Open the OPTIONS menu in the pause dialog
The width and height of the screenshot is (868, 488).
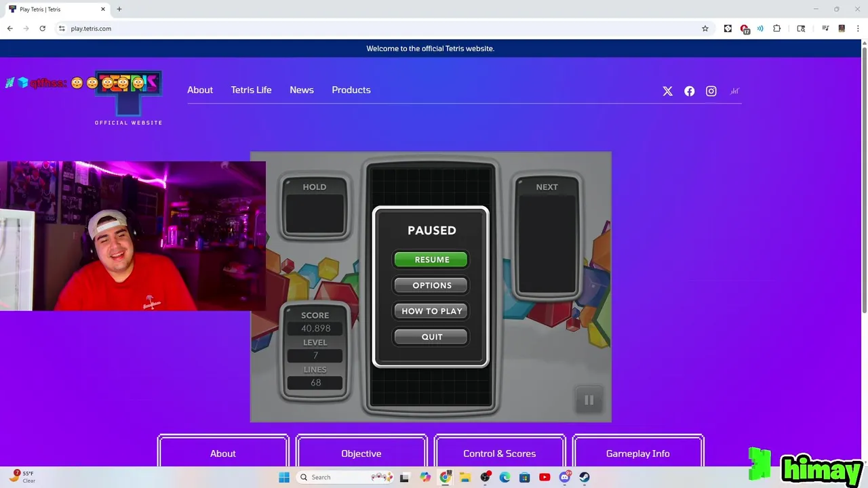(x=431, y=285)
